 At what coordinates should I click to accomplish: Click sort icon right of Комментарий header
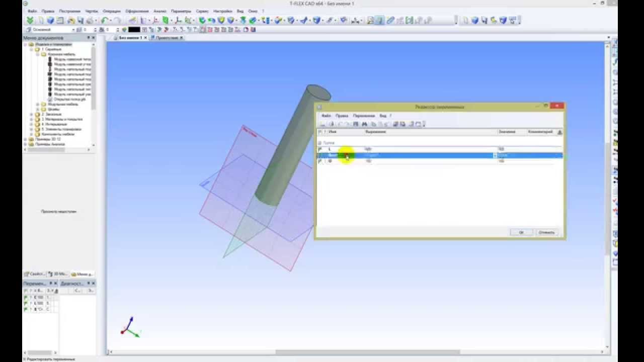click(560, 132)
